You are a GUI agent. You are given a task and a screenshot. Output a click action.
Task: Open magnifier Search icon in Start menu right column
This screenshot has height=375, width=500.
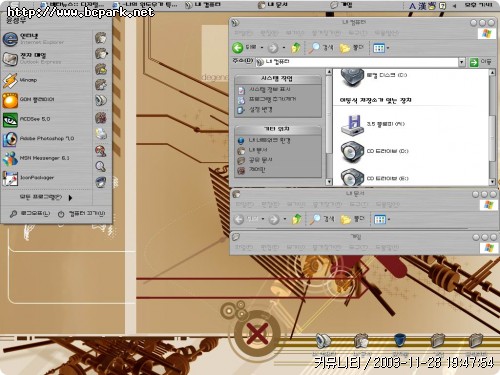(101, 166)
